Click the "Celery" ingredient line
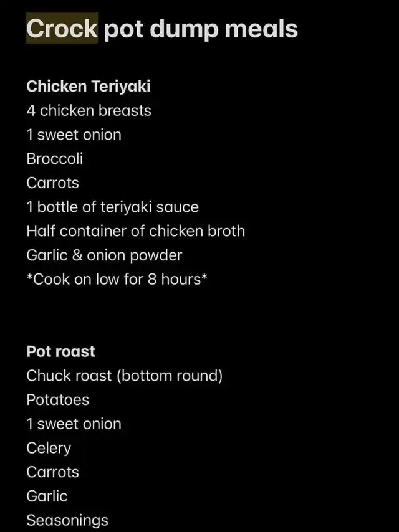This screenshot has width=399, height=532. click(49, 448)
